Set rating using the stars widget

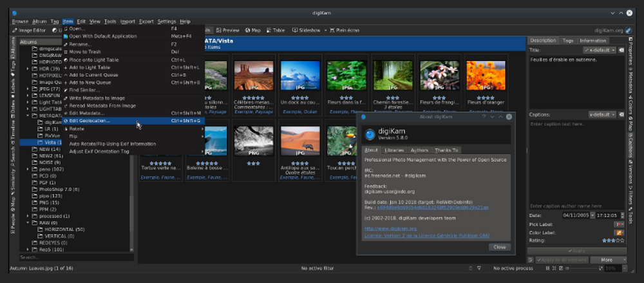pos(613,240)
